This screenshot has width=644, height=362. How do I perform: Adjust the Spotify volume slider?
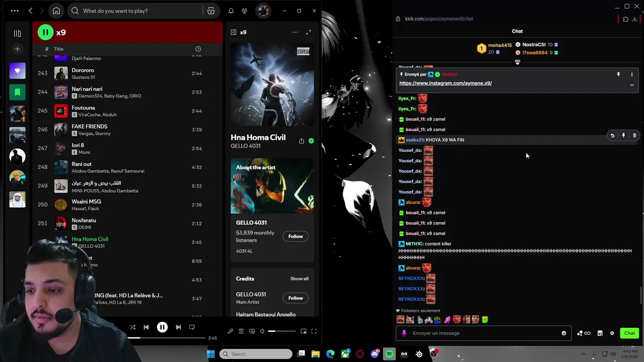pyautogui.click(x=282, y=331)
